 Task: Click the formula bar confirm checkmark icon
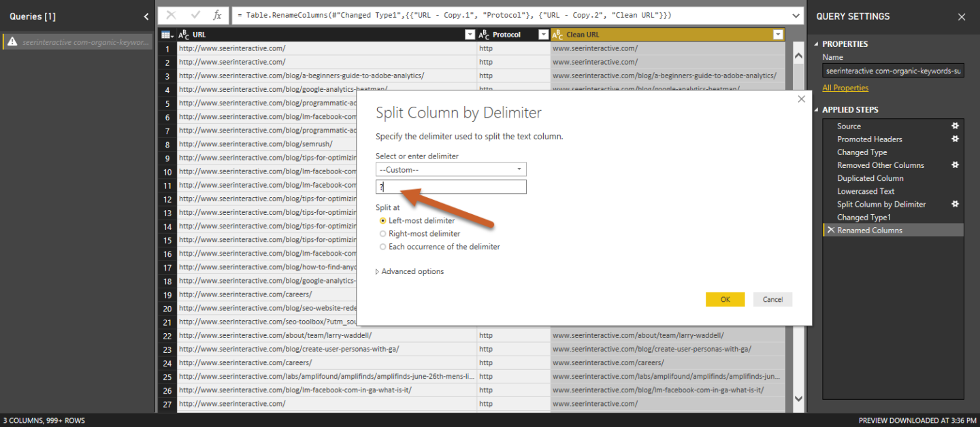tap(195, 15)
